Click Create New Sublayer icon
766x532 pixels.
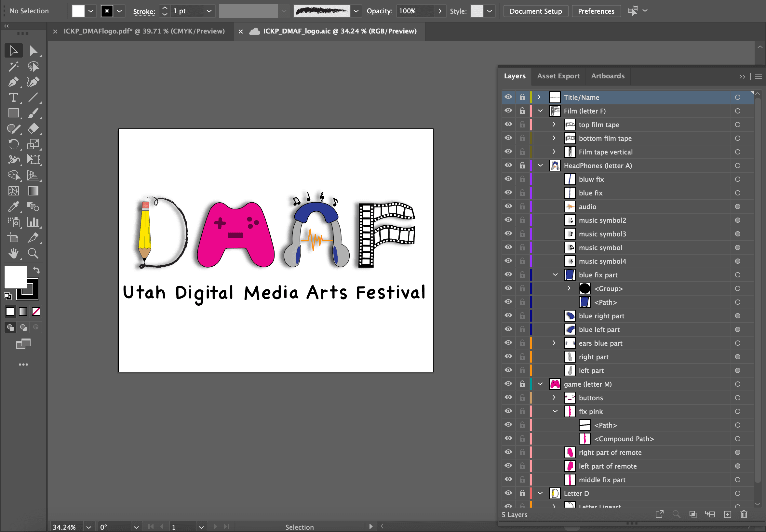click(x=710, y=514)
